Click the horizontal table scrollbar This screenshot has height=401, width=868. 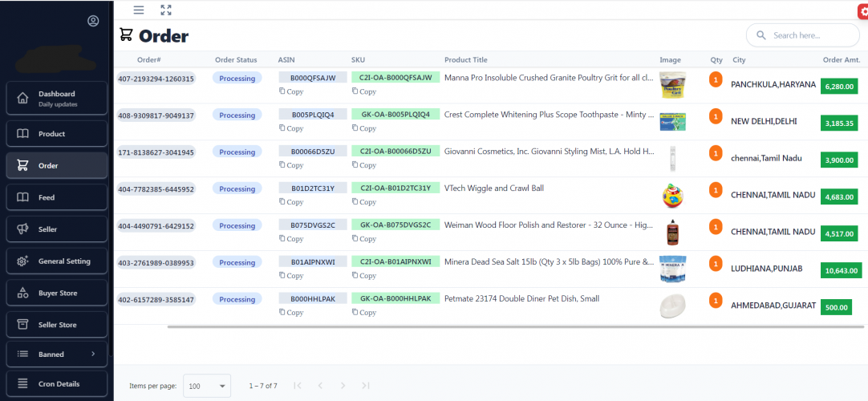[515, 327]
